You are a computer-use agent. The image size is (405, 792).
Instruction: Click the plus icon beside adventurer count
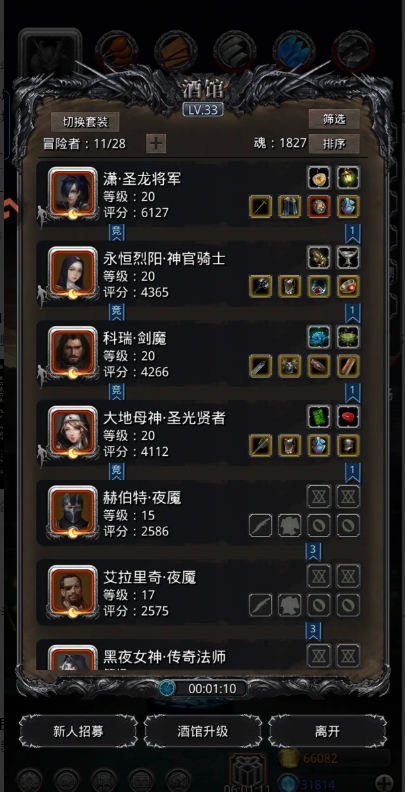coord(156,143)
